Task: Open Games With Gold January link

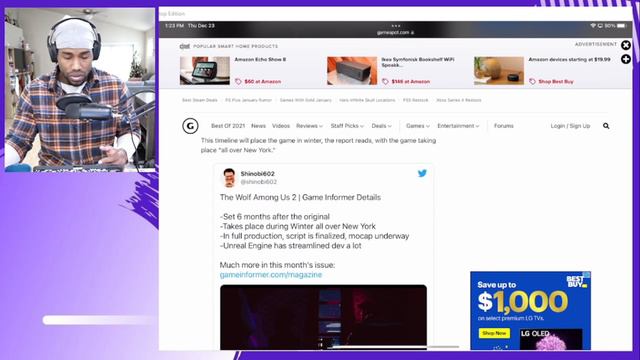Action: point(305,100)
